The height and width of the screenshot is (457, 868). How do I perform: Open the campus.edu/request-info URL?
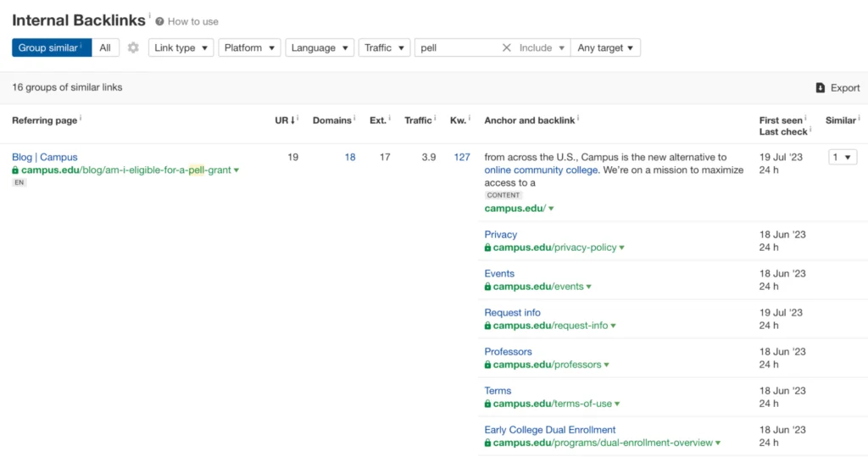pos(550,326)
